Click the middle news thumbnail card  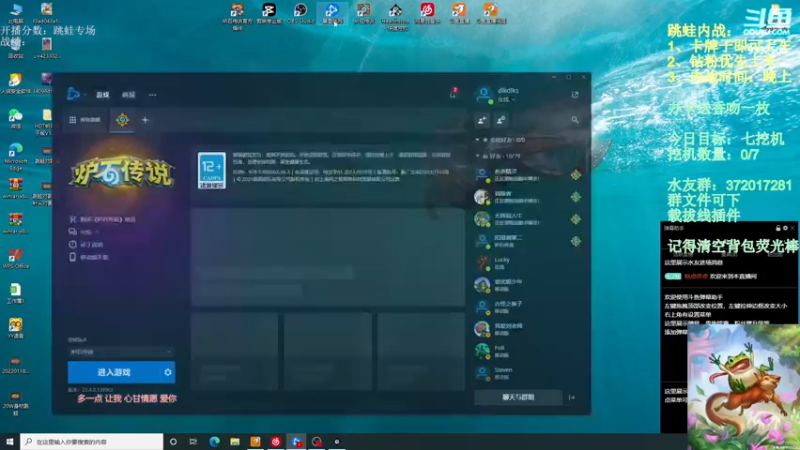pyautogui.click(x=328, y=352)
